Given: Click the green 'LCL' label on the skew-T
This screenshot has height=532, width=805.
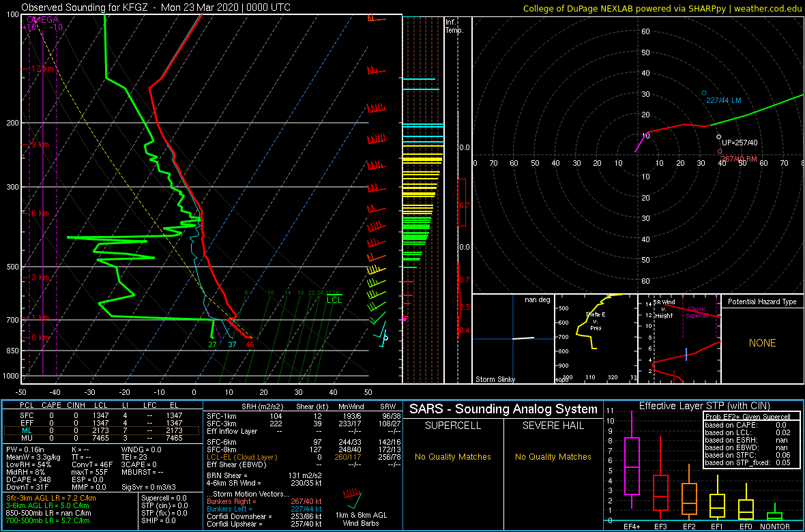Looking at the screenshot, I should [x=334, y=300].
